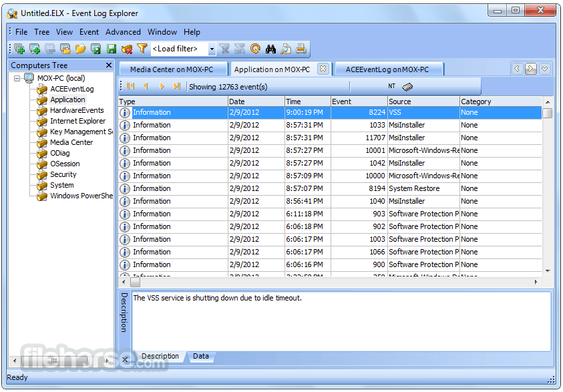
Task: Click the print preview magnifier icon
Action: (x=286, y=49)
